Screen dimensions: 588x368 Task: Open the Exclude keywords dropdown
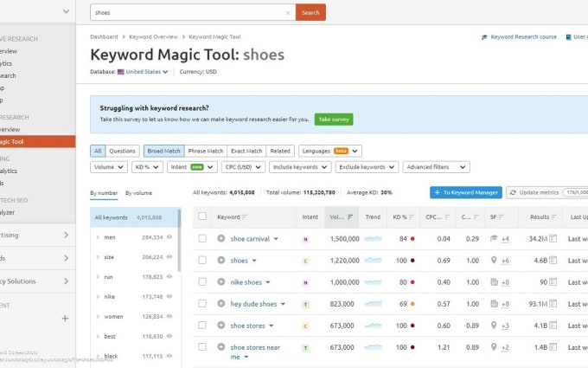[x=367, y=167]
